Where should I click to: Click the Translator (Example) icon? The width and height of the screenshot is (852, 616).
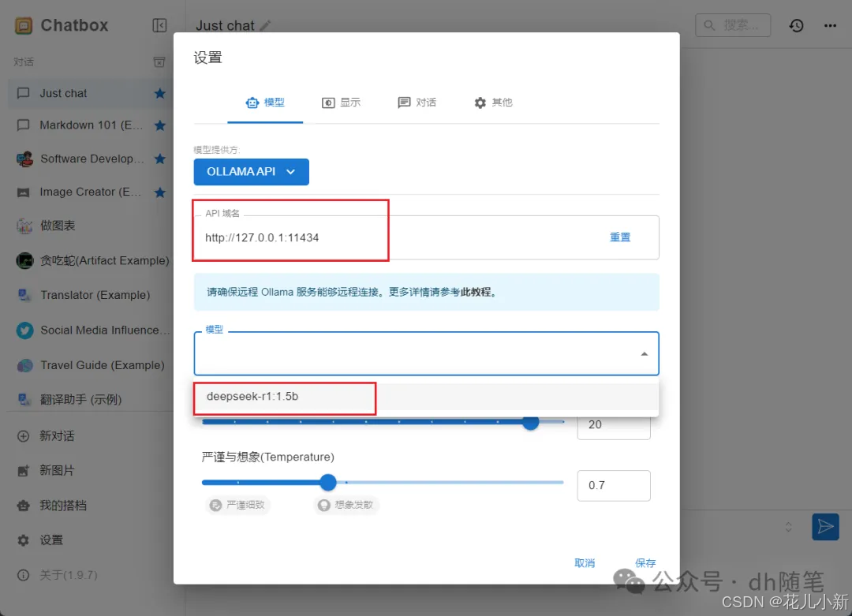[24, 295]
